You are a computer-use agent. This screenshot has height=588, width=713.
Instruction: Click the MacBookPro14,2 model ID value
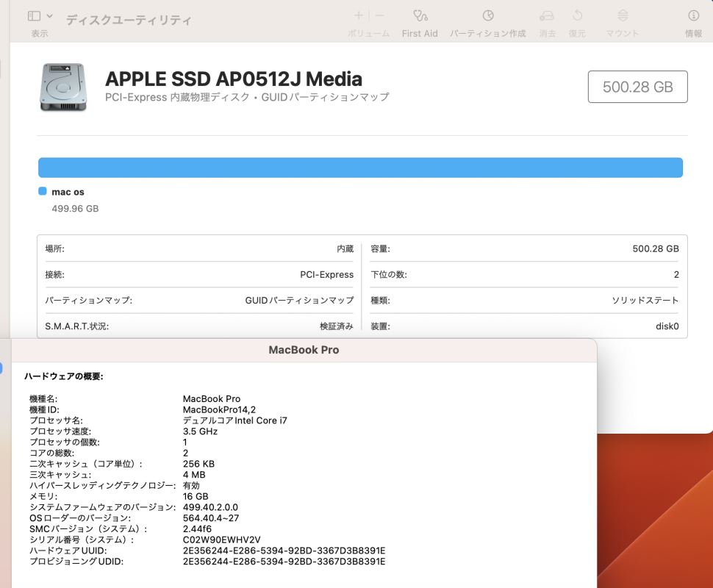(219, 409)
